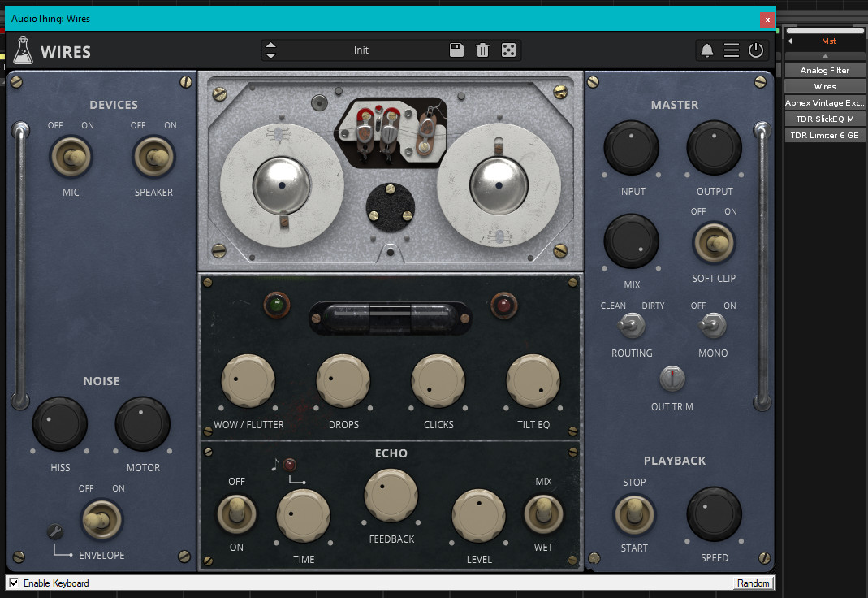This screenshot has height=598, width=868.
Task: Flip the ROUTING clean/dirty switch
Action: pos(631,326)
